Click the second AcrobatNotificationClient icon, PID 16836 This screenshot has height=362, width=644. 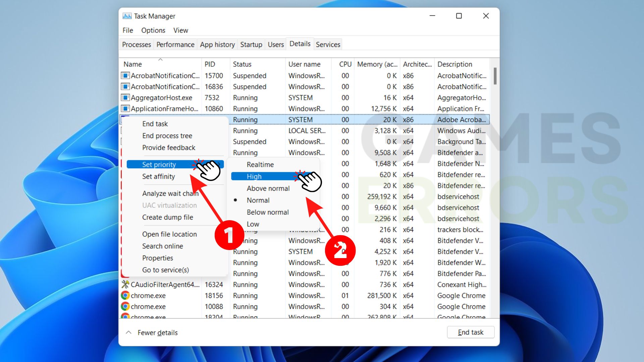125,87
